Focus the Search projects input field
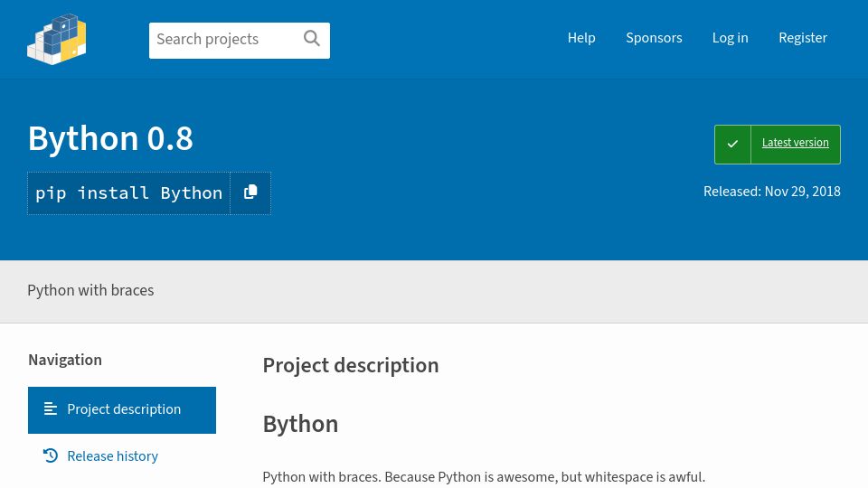The width and height of the screenshot is (868, 488). pyautogui.click(x=239, y=41)
